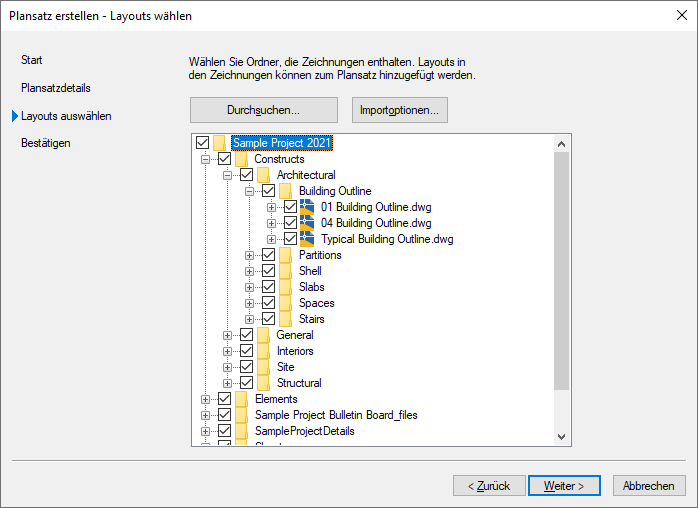Expand the Slabs folder node

[x=249, y=288]
